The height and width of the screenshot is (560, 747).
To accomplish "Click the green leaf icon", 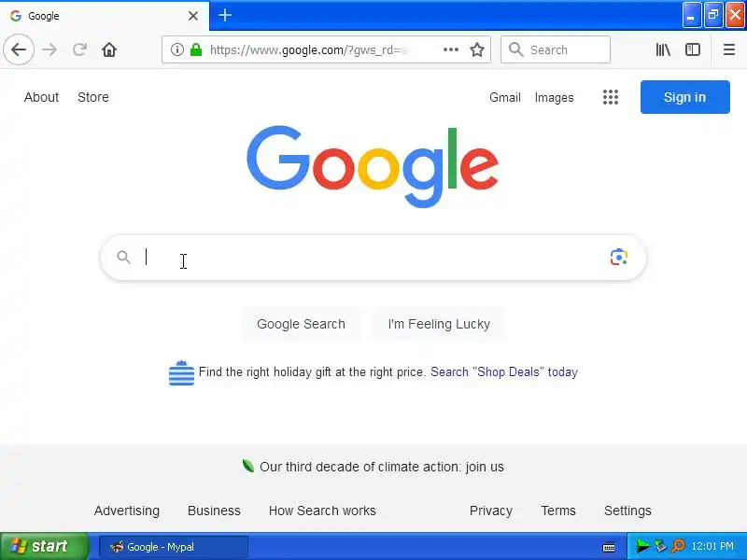I will [x=247, y=465].
